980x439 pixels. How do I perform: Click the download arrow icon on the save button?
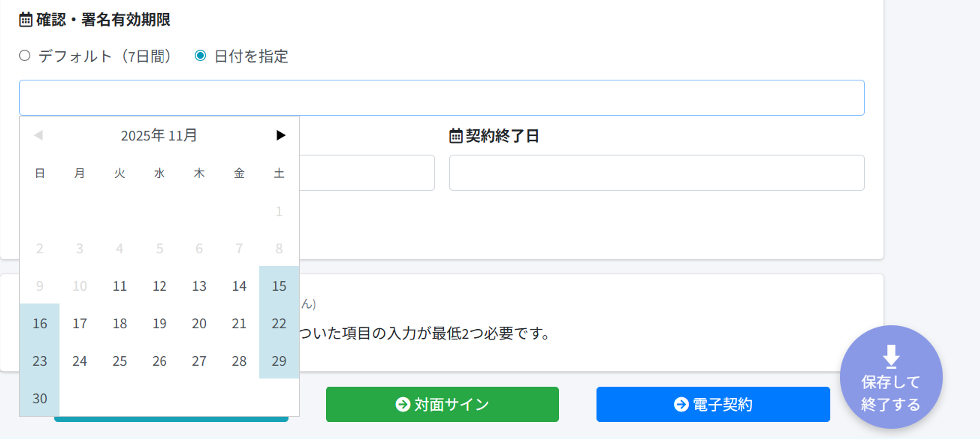[891, 356]
